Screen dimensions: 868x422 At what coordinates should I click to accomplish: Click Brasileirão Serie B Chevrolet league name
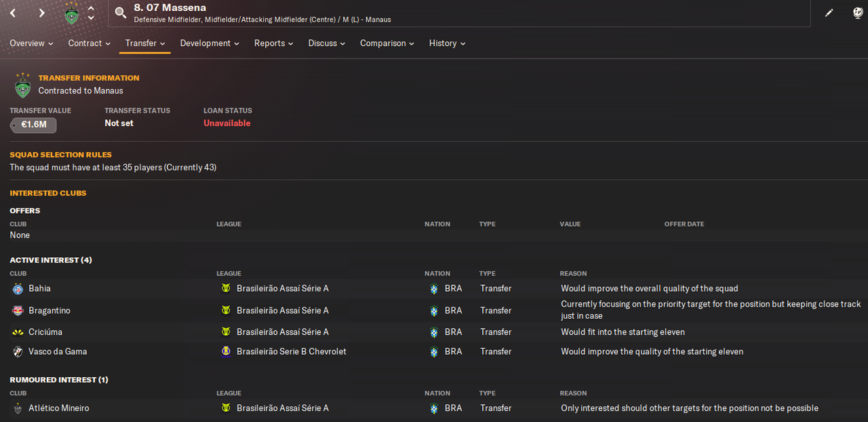292,351
